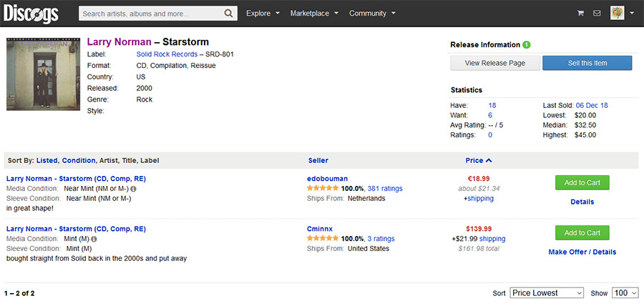644x306 pixels.
Task: Select the 'about $21.34' converted price
Action: [x=479, y=189]
